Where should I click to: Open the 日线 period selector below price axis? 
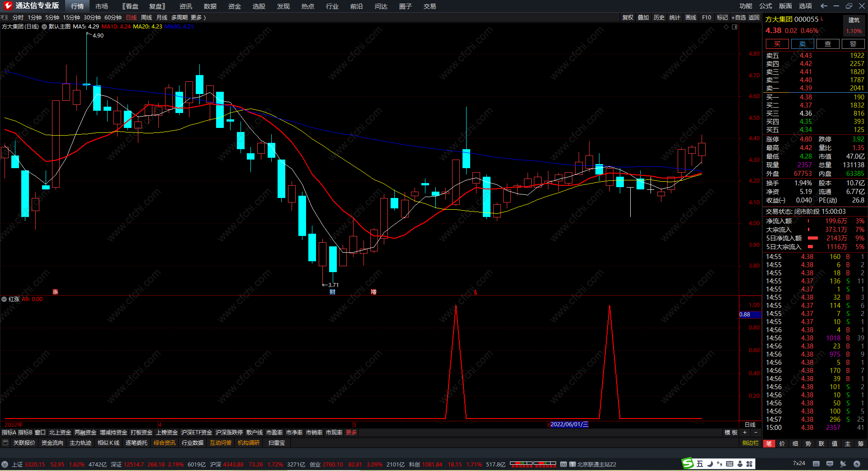coord(750,424)
